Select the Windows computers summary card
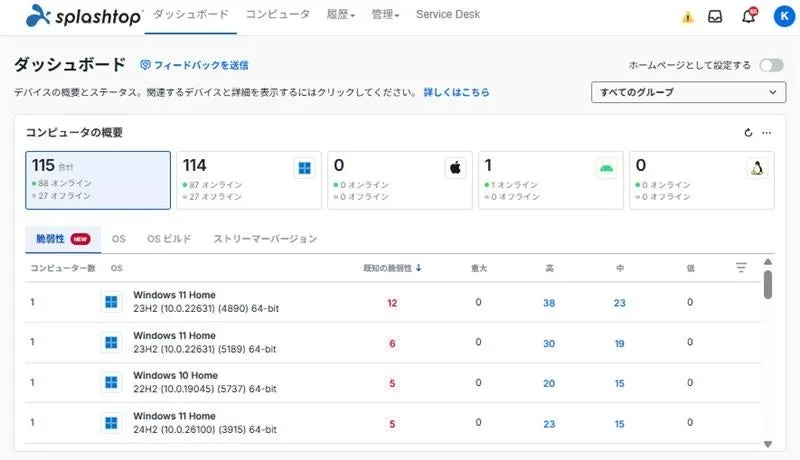 [248, 180]
